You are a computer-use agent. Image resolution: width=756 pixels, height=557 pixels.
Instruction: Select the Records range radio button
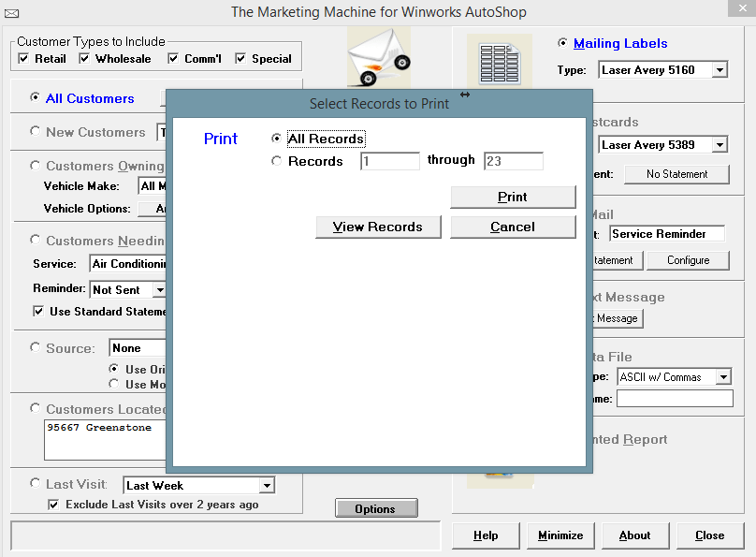276,161
